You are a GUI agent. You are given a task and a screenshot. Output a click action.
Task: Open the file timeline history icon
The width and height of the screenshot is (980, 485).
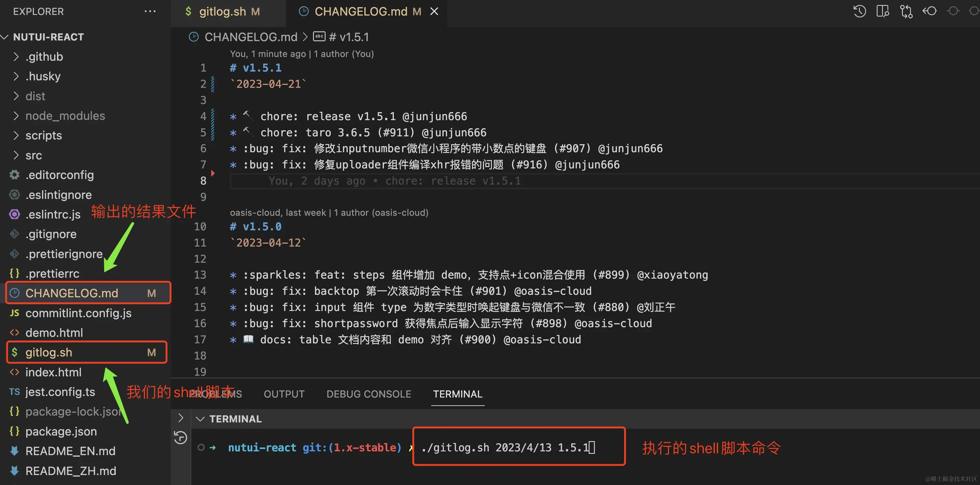click(x=859, y=11)
